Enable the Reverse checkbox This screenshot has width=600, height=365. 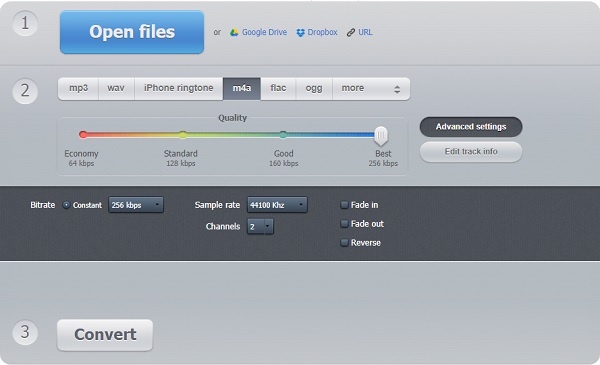click(344, 243)
